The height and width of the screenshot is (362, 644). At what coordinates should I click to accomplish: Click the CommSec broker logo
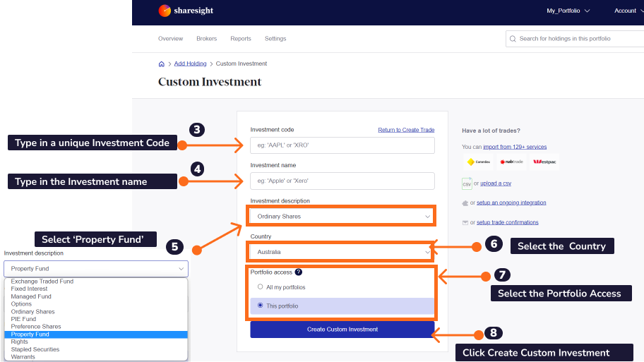(479, 162)
